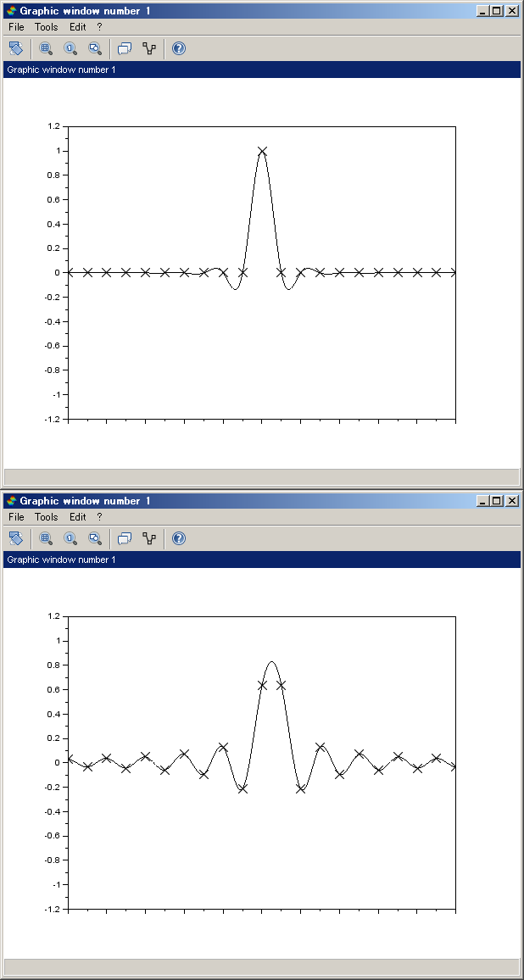This screenshot has height=980, width=524.
Task: Click the Scilab title bar icon of upper window
Action: click(x=11, y=11)
